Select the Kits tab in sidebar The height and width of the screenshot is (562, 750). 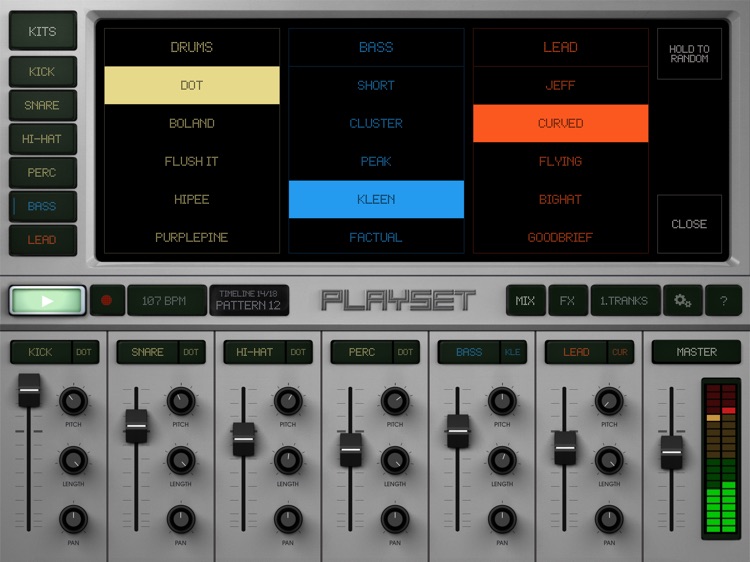(42, 31)
